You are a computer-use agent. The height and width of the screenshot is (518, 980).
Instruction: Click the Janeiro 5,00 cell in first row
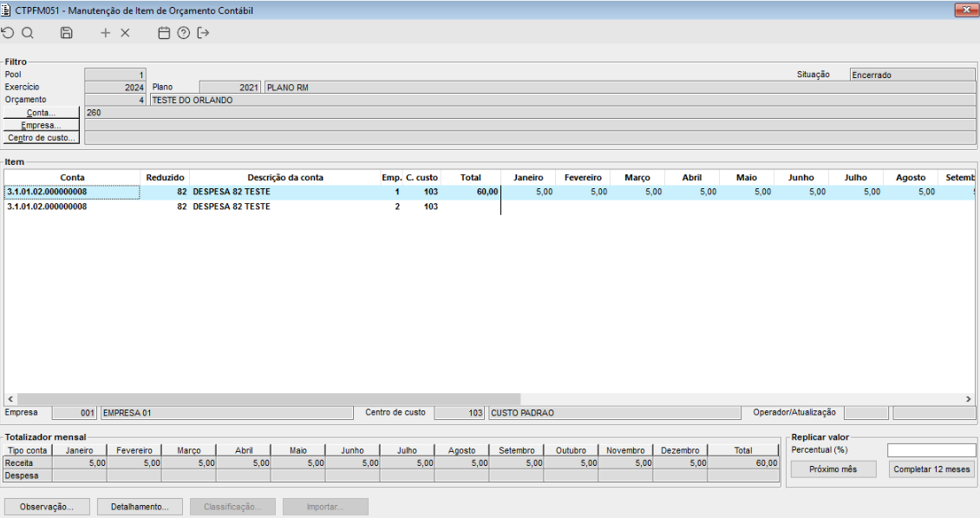click(x=528, y=192)
